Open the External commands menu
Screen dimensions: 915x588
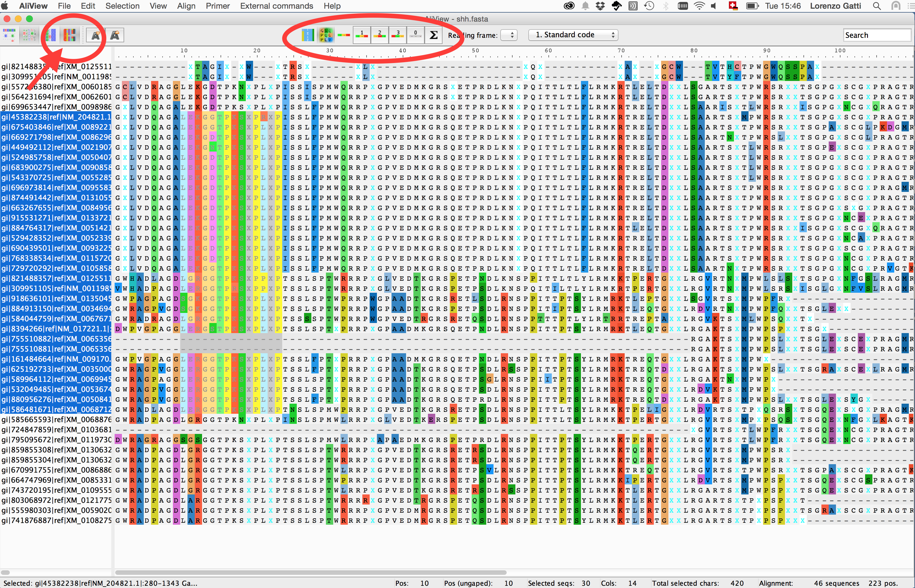pyautogui.click(x=277, y=6)
